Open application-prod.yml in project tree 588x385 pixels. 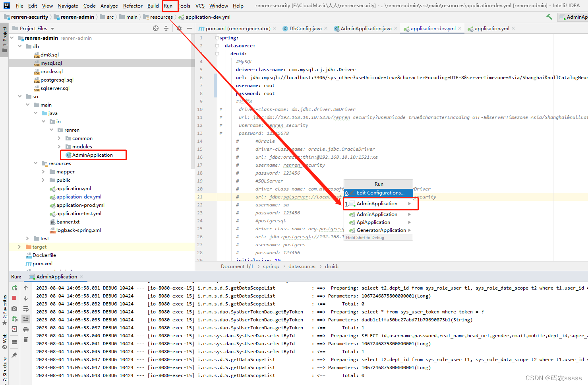[80, 205]
